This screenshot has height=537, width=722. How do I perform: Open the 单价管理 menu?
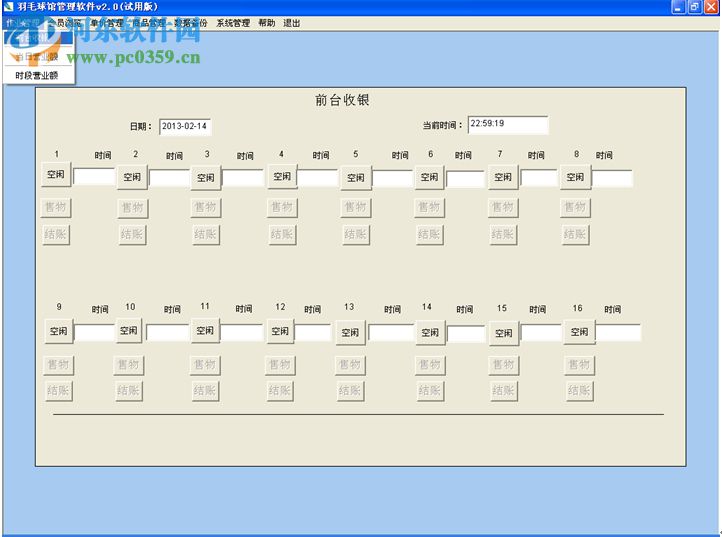pyautogui.click(x=107, y=23)
